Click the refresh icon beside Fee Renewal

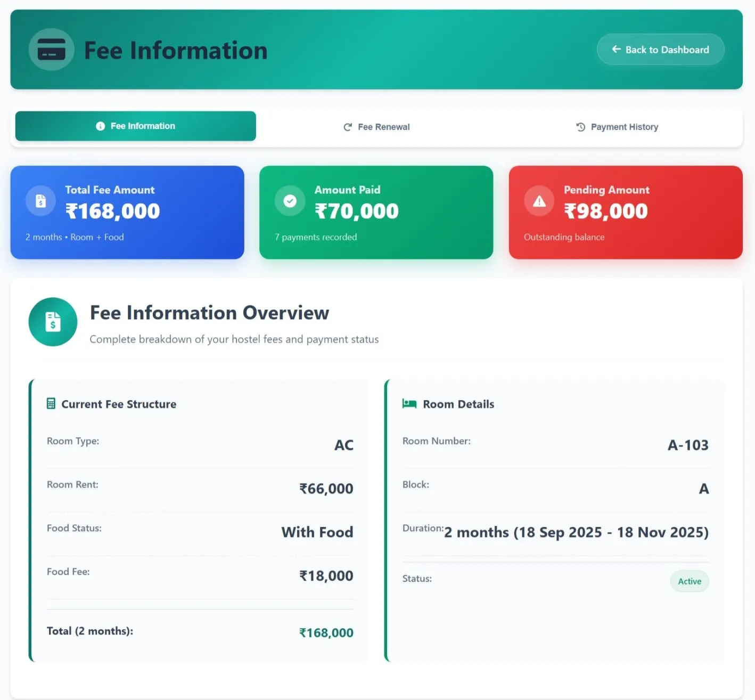tap(347, 127)
